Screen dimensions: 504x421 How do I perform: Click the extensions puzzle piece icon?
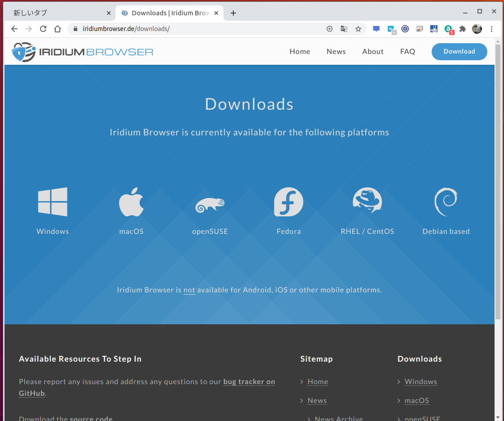[463, 28]
